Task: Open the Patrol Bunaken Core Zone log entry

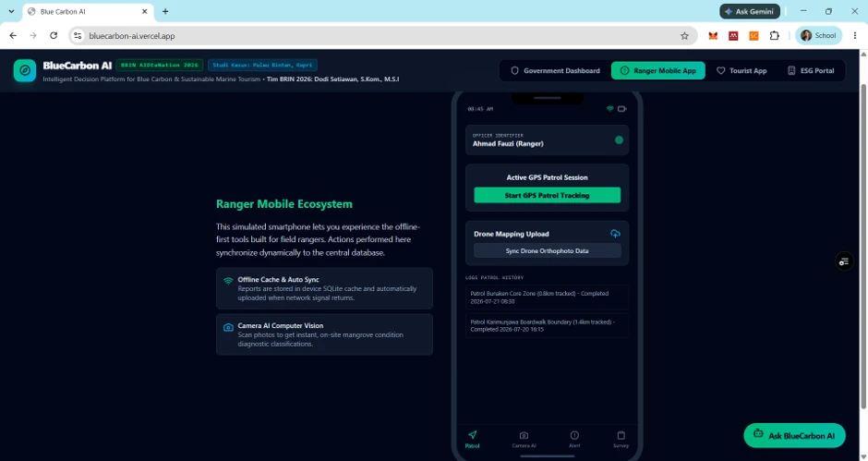Action: coord(547,297)
